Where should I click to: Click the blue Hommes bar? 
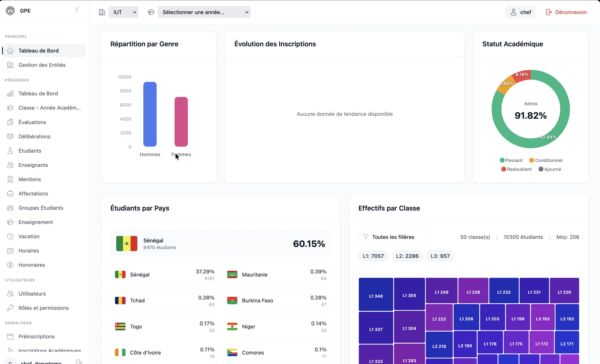point(150,114)
